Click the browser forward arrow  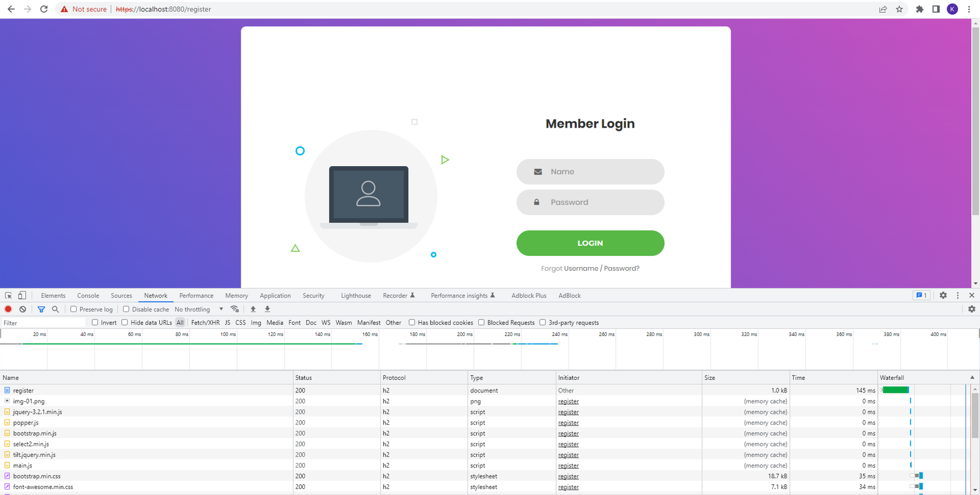pyautogui.click(x=27, y=9)
